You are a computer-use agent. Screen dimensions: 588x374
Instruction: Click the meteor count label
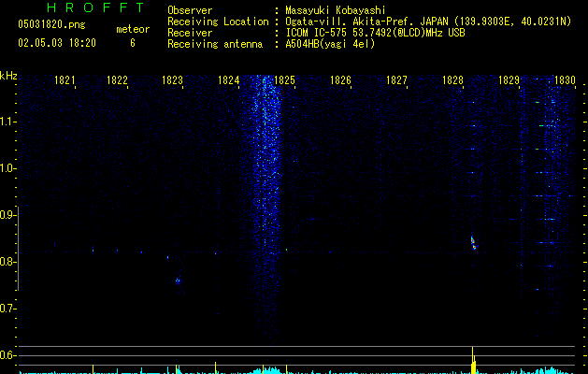pos(133,29)
